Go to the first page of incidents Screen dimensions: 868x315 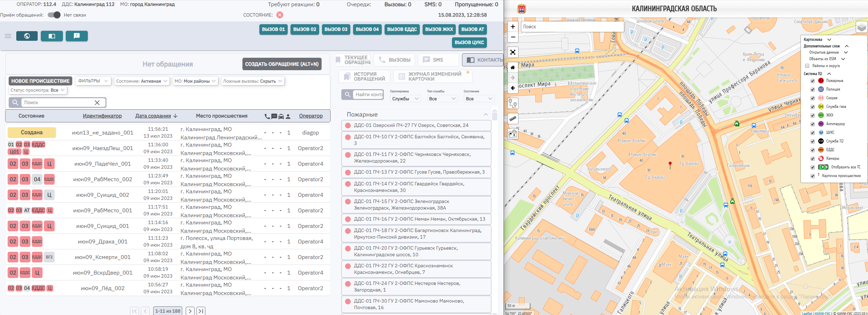(x=135, y=311)
